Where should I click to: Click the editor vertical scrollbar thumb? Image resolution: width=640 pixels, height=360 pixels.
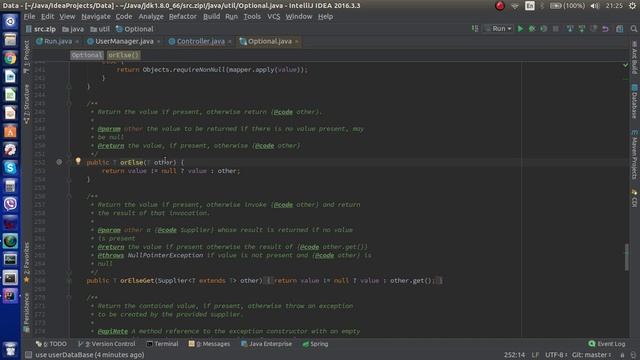click(627, 256)
